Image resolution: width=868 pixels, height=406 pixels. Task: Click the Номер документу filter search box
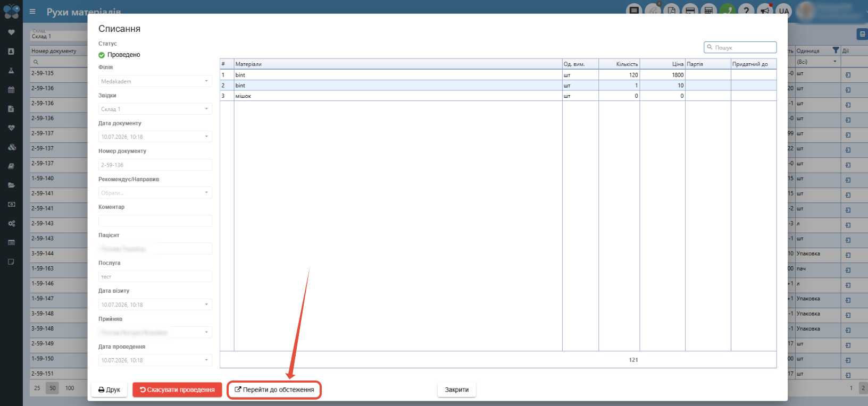pyautogui.click(x=59, y=62)
